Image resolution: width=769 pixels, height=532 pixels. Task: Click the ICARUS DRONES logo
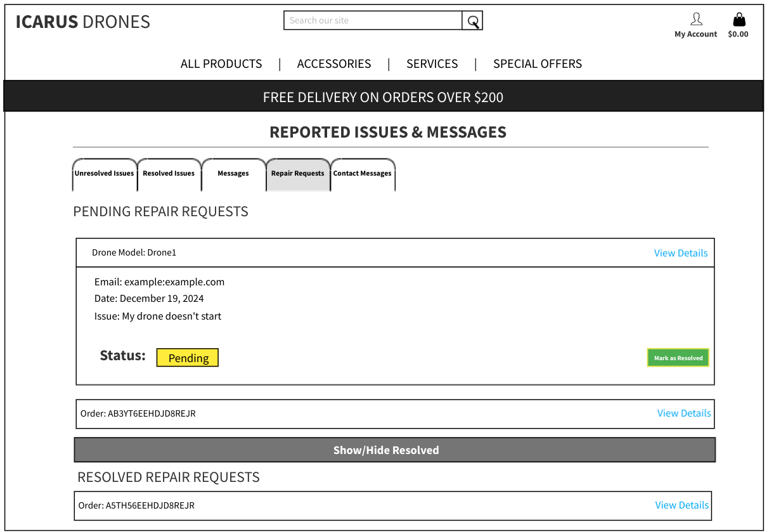(x=83, y=22)
